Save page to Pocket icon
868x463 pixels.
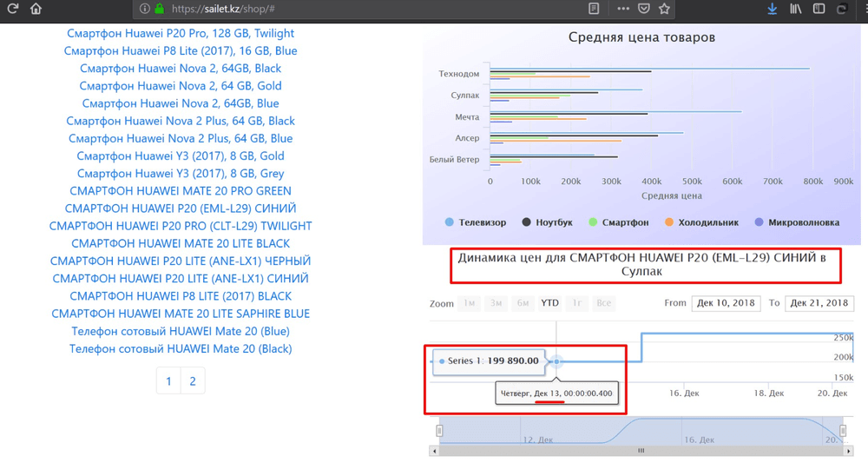pyautogui.click(x=644, y=9)
